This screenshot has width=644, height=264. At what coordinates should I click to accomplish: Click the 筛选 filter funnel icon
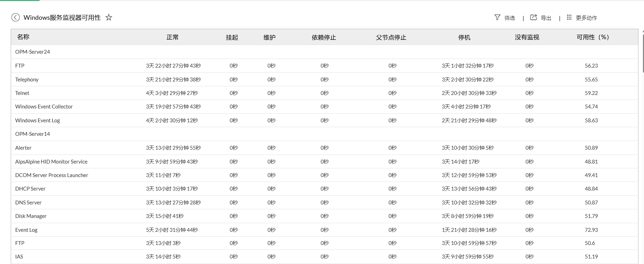coord(497,17)
